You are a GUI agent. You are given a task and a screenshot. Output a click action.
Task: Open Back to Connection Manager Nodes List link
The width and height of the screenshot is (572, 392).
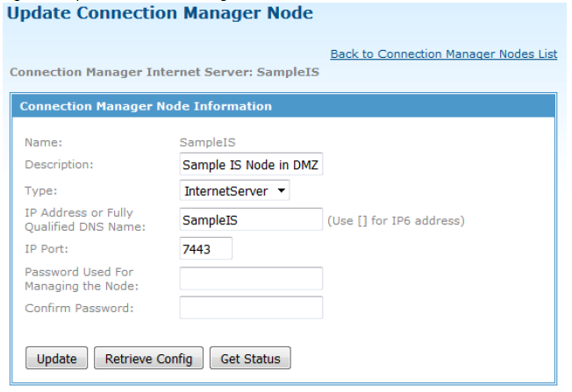click(x=444, y=54)
